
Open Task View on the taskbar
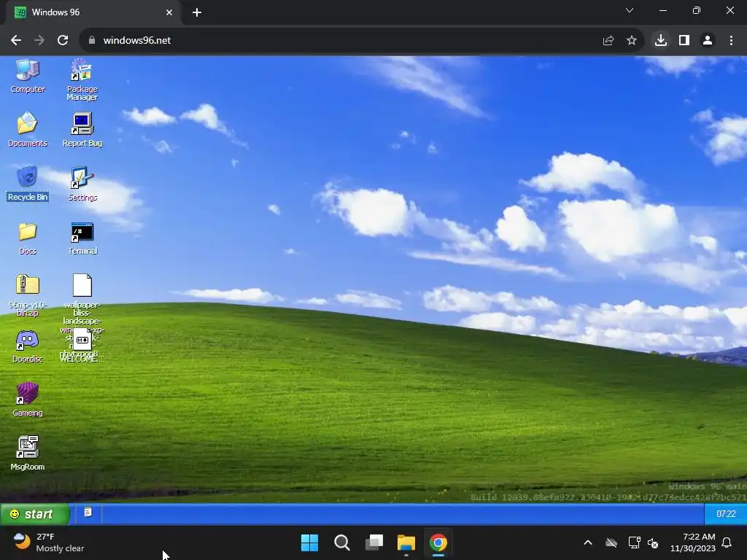coord(374,542)
